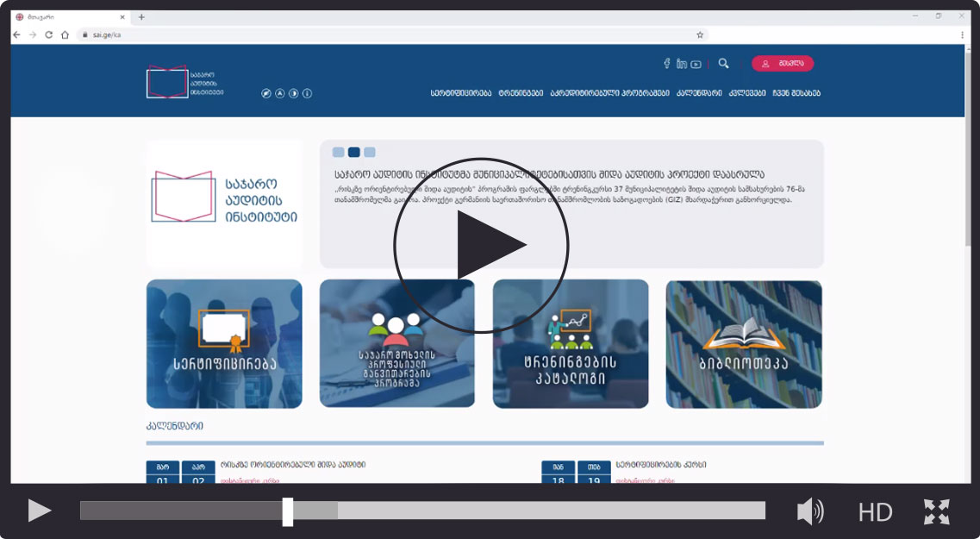Select the first slider indicator dot
The height and width of the screenshot is (539, 980).
[x=339, y=153]
